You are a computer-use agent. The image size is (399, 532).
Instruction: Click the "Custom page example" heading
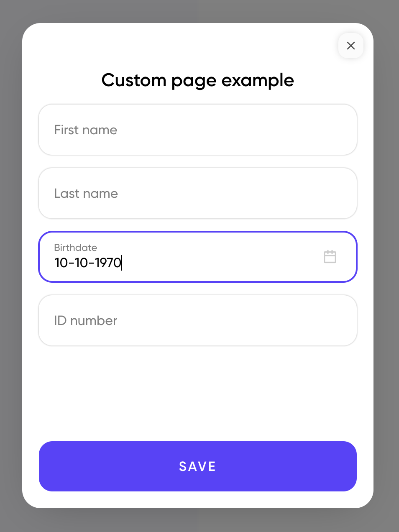tap(197, 80)
